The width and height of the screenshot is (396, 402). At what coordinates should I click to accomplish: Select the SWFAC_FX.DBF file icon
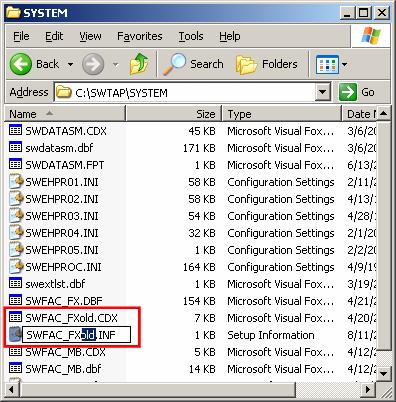15,300
